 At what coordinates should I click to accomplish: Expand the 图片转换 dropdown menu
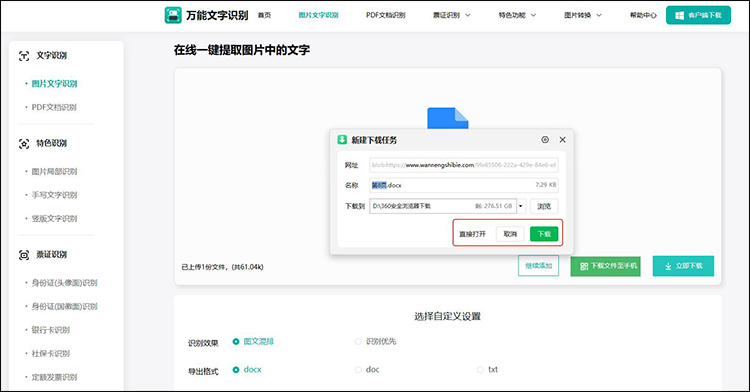(x=583, y=15)
